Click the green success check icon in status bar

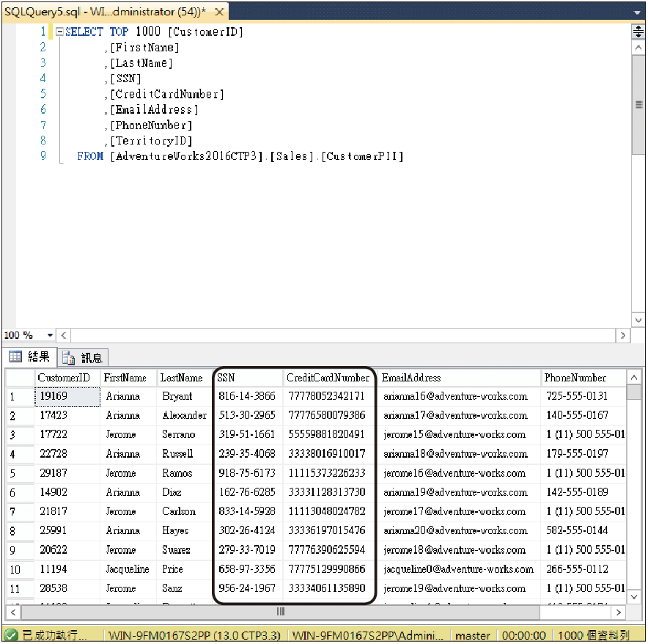[x=11, y=634]
